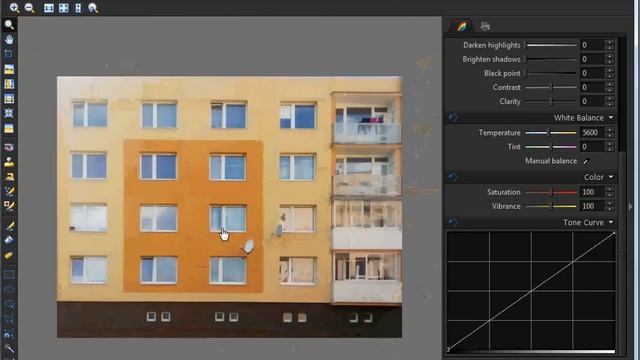
Task: Click the Brighten shadows value field
Action: point(592,59)
